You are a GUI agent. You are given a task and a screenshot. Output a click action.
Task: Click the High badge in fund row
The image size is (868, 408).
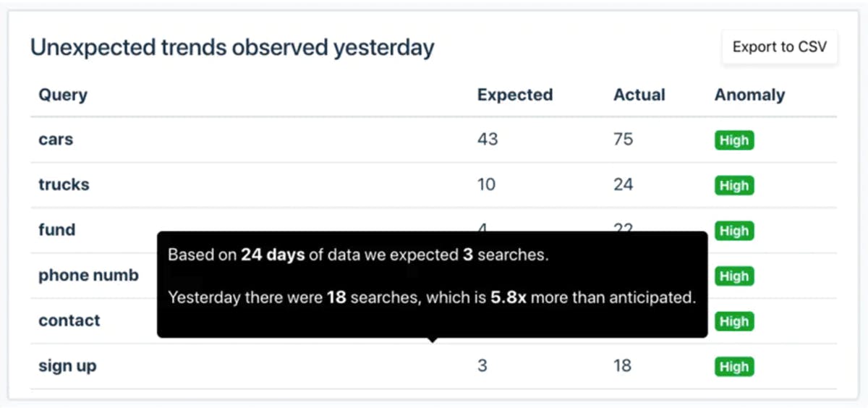(x=734, y=231)
